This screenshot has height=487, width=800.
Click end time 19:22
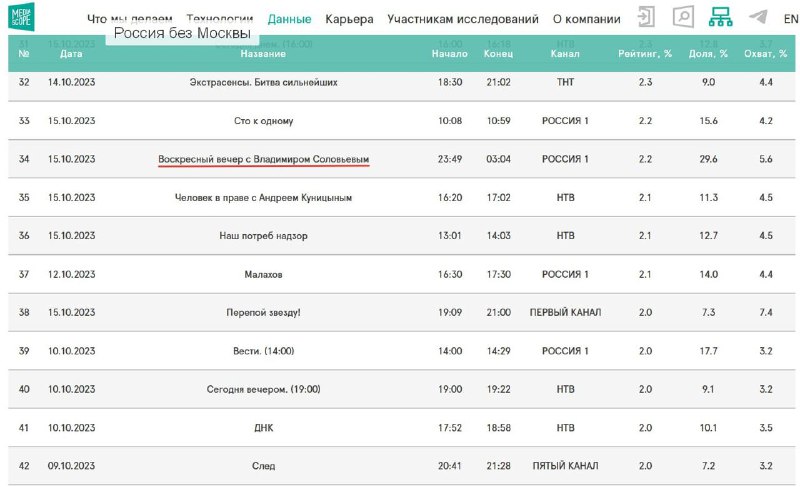(498, 389)
